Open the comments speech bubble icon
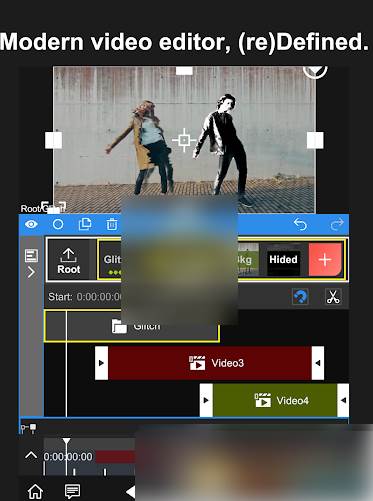 [x=72, y=491]
